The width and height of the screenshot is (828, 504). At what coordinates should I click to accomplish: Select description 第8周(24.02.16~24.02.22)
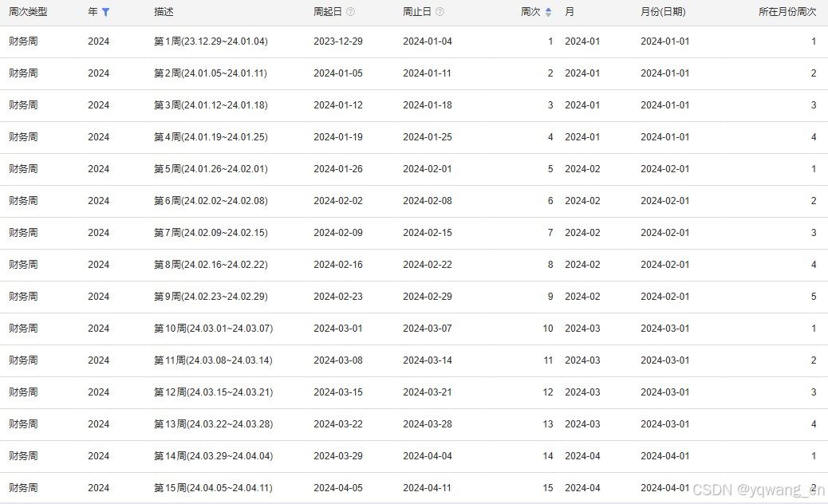pyautogui.click(x=211, y=265)
